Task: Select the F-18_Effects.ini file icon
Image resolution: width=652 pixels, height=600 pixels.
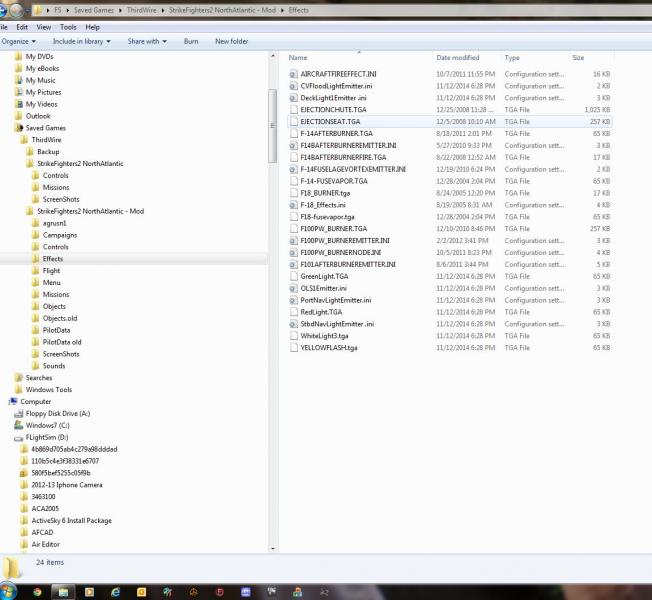Action: pos(294,205)
